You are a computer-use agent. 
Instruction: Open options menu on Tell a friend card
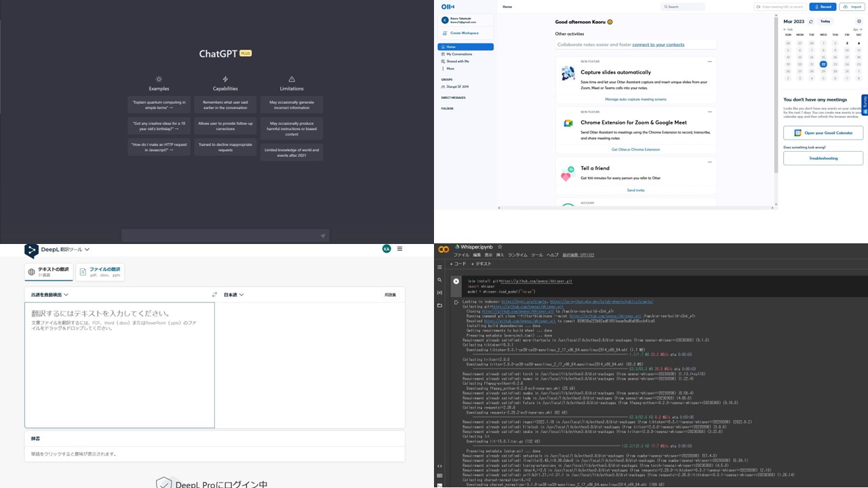click(710, 162)
